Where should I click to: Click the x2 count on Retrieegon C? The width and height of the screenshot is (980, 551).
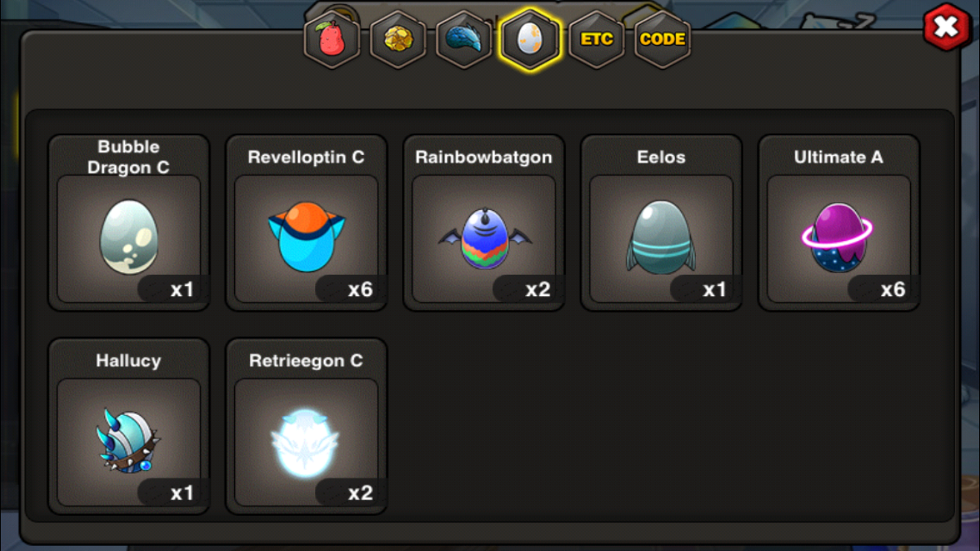click(x=360, y=492)
